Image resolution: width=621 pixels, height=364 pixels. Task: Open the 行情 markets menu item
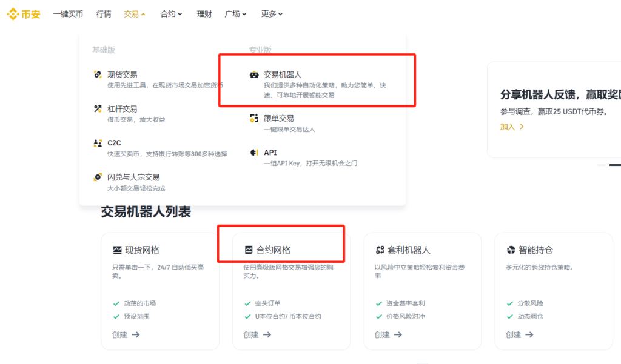pos(104,14)
